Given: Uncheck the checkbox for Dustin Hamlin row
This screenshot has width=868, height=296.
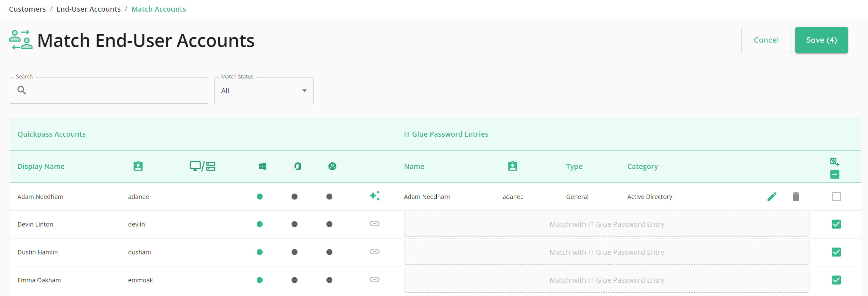Looking at the screenshot, I should coord(836,252).
